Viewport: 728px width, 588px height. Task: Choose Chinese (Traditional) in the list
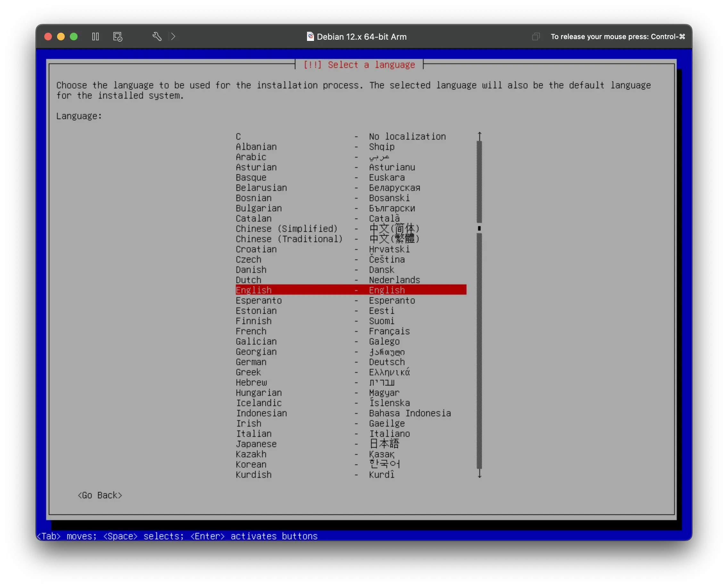click(x=351, y=239)
